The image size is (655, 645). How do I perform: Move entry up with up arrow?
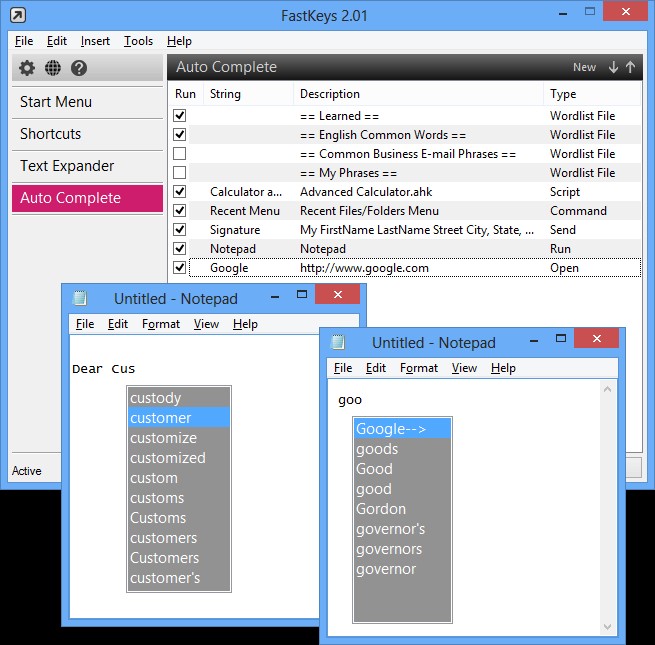(630, 67)
